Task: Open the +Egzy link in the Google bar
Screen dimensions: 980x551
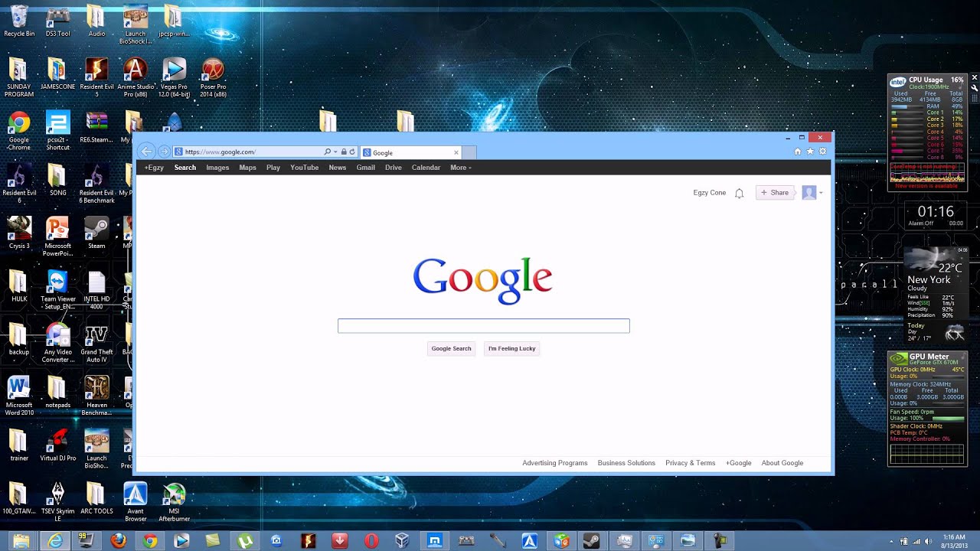Action: (154, 168)
